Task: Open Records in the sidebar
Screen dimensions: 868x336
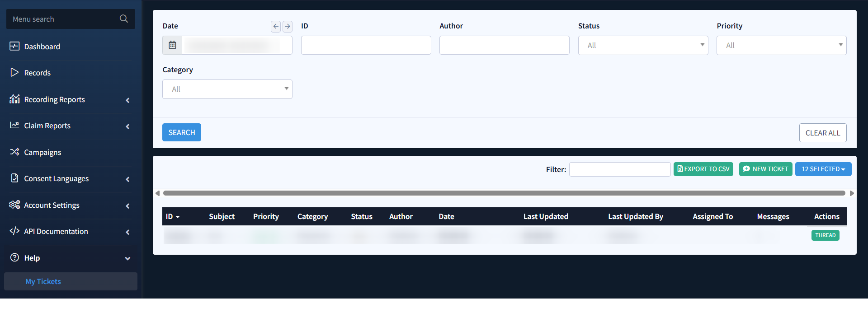Action: click(37, 73)
